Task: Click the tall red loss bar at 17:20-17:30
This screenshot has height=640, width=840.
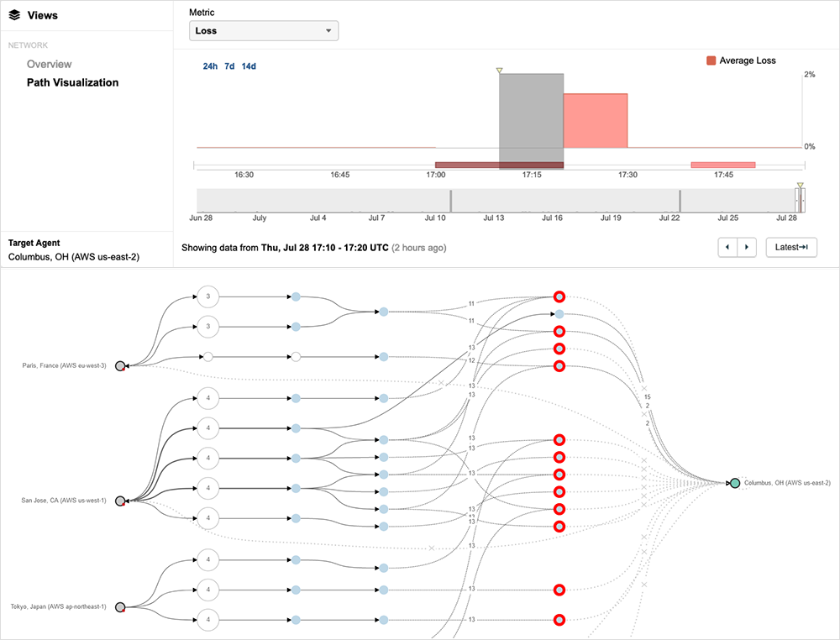Action: tap(595, 120)
